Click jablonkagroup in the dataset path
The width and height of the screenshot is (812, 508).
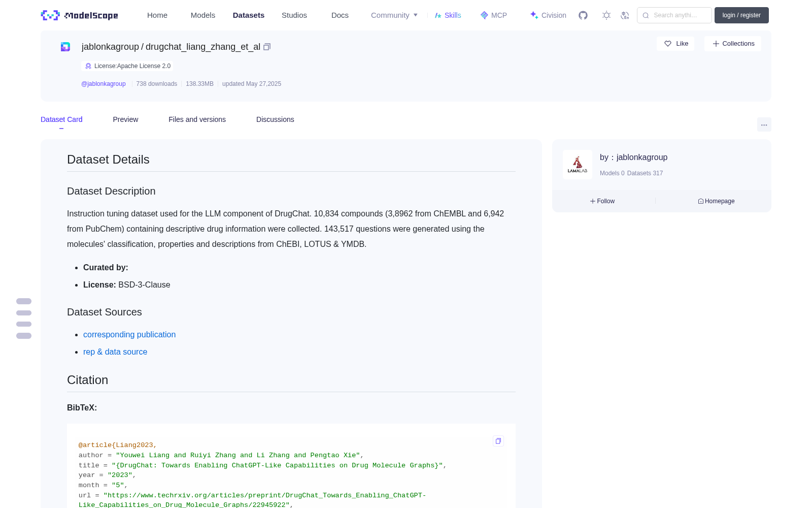[110, 47]
